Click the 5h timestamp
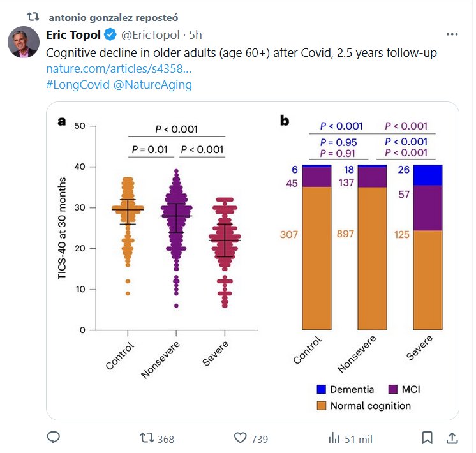The height and width of the screenshot is (453, 476). [x=196, y=34]
